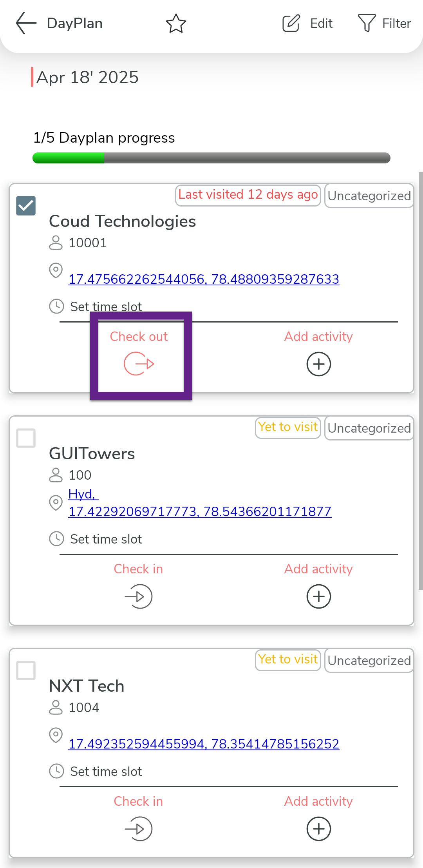Set time slot for NXT Tech
Viewport: 423px width, 868px height.
106,771
